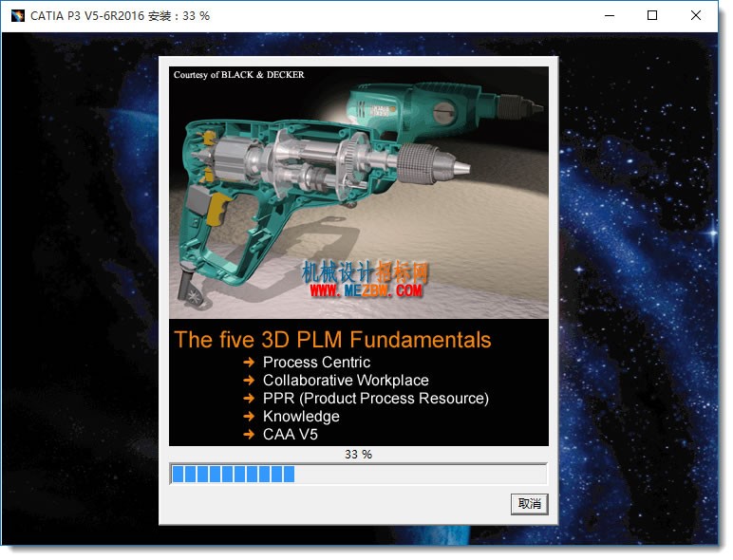Click 'Courtesy of BLACK & DECKER' caption
This screenshot has height=560, width=733.
tap(238, 75)
